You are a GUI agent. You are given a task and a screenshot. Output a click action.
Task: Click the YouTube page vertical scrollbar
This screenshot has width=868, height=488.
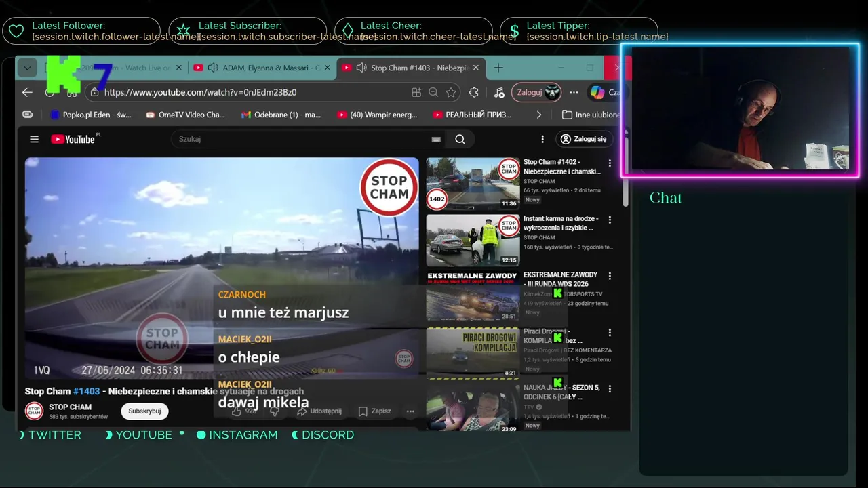click(626, 173)
